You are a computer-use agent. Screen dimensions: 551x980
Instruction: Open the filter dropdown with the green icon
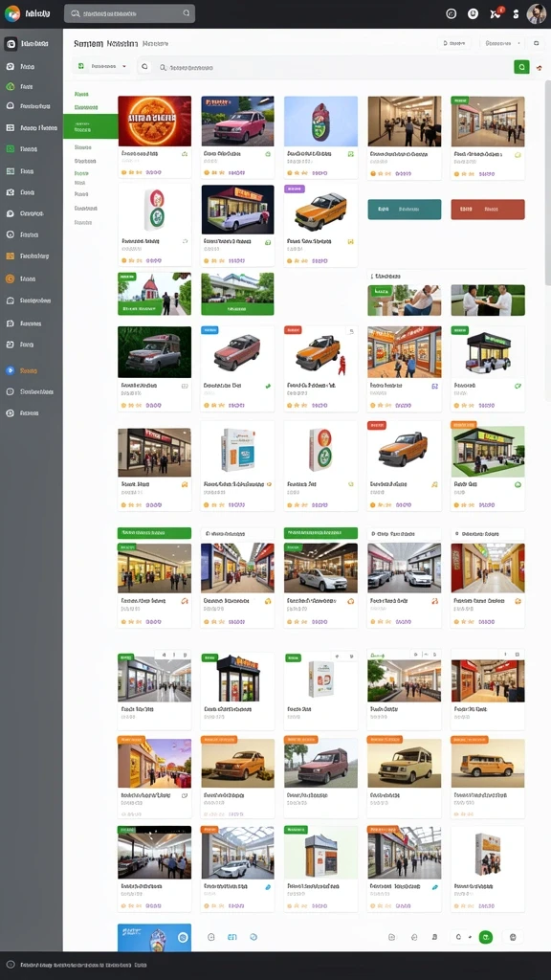point(102,66)
